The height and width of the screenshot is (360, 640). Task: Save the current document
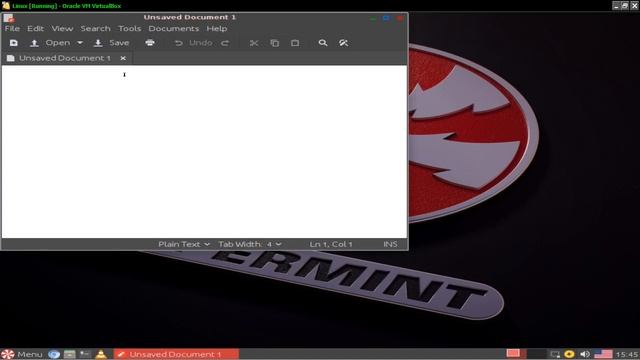(x=111, y=43)
